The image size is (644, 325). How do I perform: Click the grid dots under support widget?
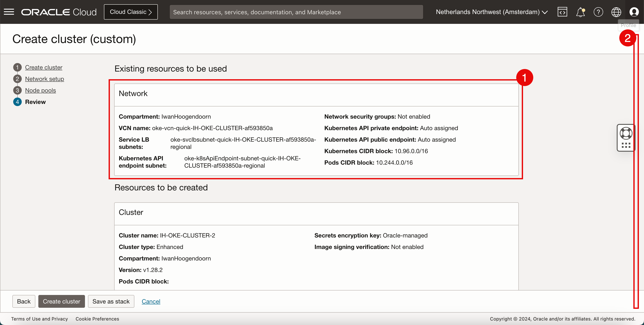coord(626,145)
